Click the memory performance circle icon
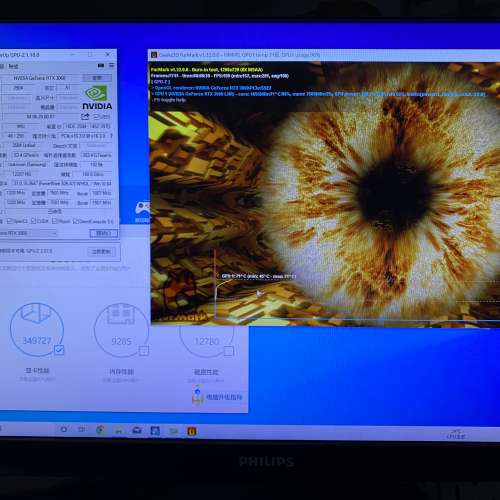The height and width of the screenshot is (500, 500). click(x=121, y=330)
